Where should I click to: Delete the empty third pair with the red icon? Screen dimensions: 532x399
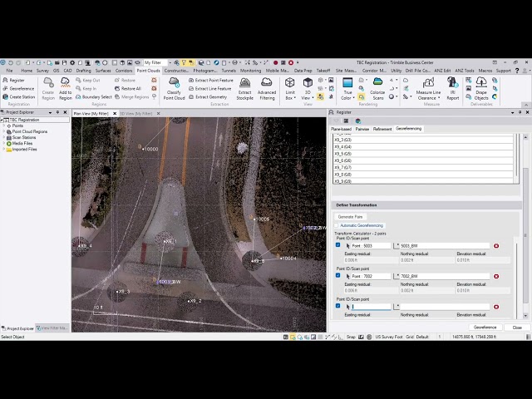496,307
